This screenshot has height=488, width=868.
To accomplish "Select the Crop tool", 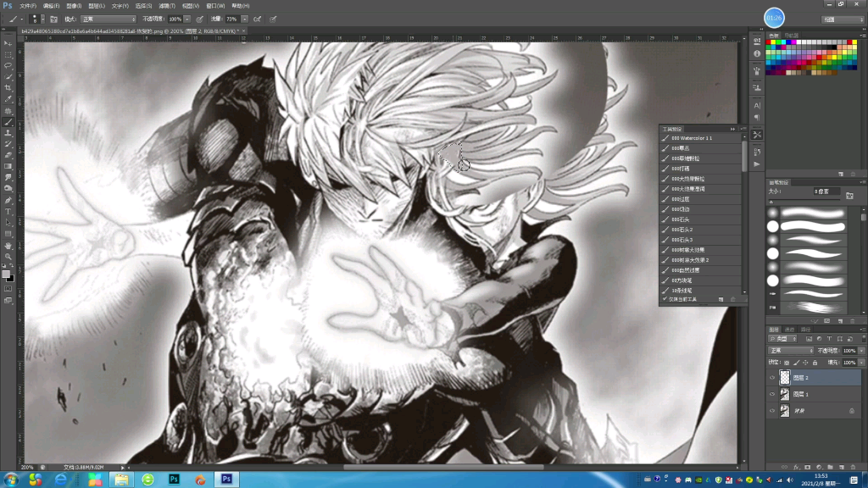I will (8, 88).
